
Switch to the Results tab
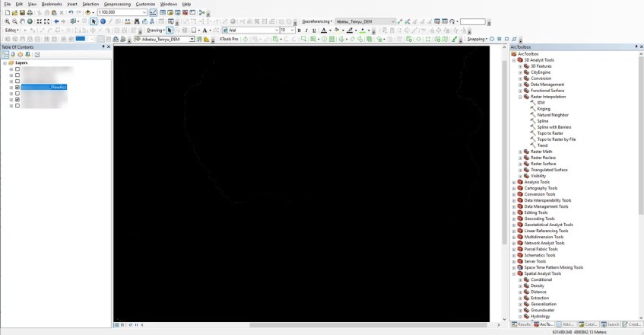pyautogui.click(x=521, y=324)
